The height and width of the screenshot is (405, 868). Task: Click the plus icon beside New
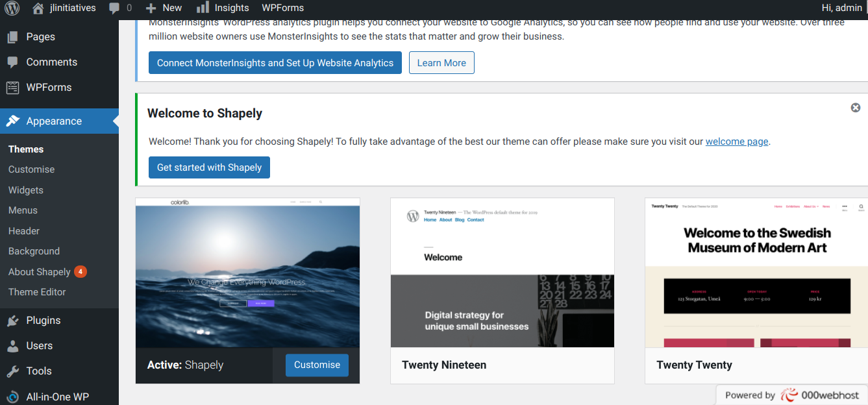[151, 8]
